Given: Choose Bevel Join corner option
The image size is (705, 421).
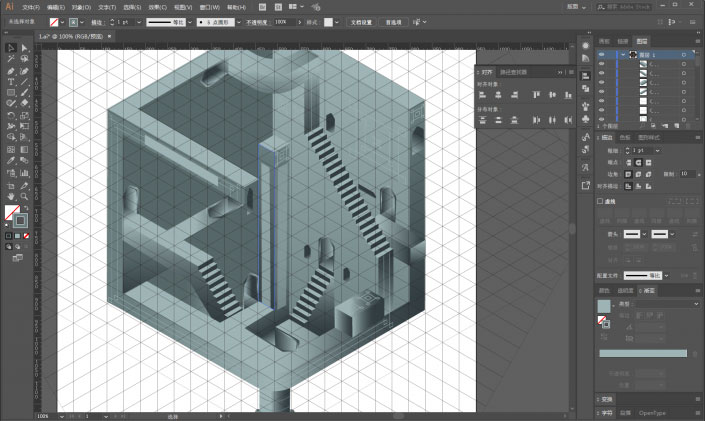Looking at the screenshot, I should point(648,174).
